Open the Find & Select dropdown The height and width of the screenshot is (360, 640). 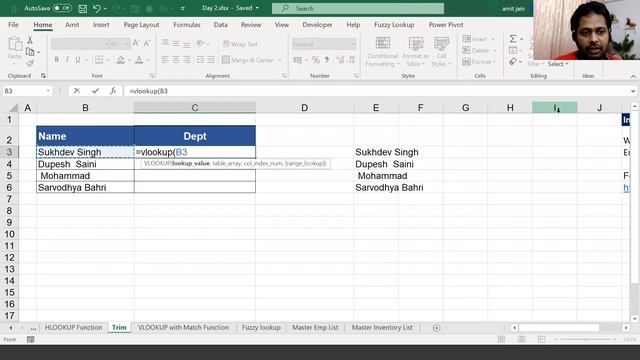(558, 64)
